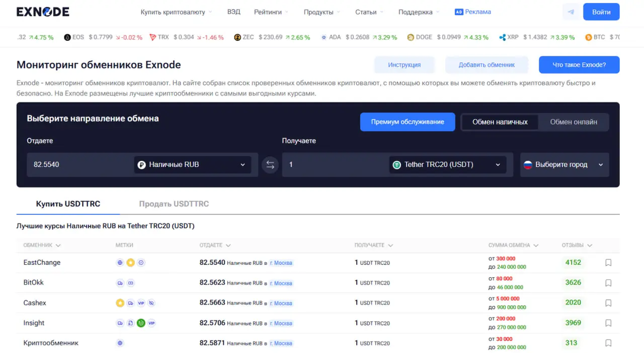Click the Exnode logo
This screenshot has height=353, width=644.
point(43,12)
